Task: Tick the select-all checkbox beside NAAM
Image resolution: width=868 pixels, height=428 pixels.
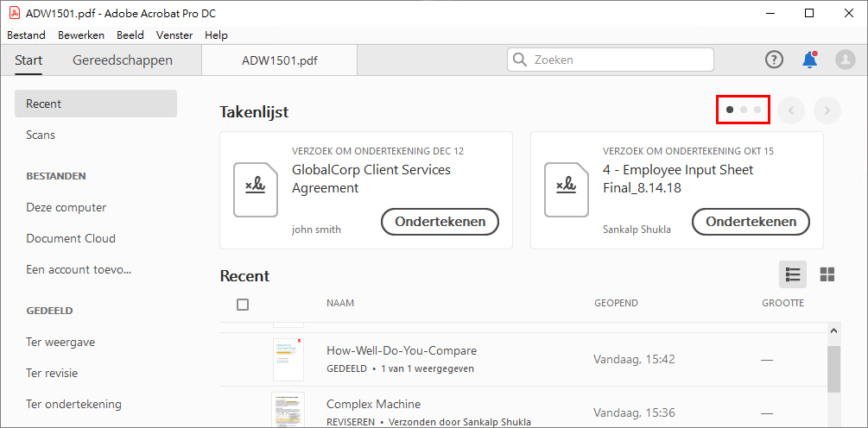Action: click(243, 305)
